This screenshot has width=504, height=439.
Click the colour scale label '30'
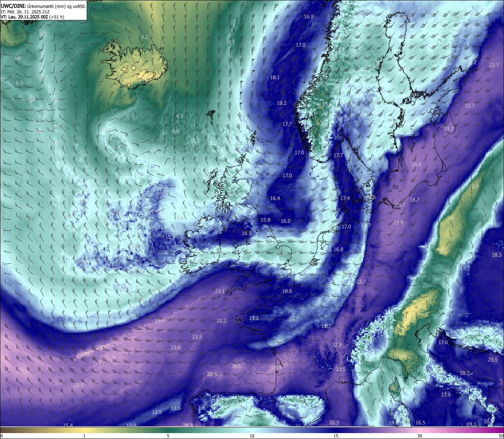420,436
